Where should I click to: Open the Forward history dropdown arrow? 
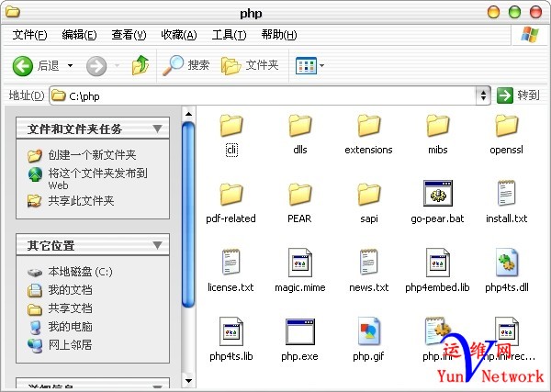(x=117, y=65)
